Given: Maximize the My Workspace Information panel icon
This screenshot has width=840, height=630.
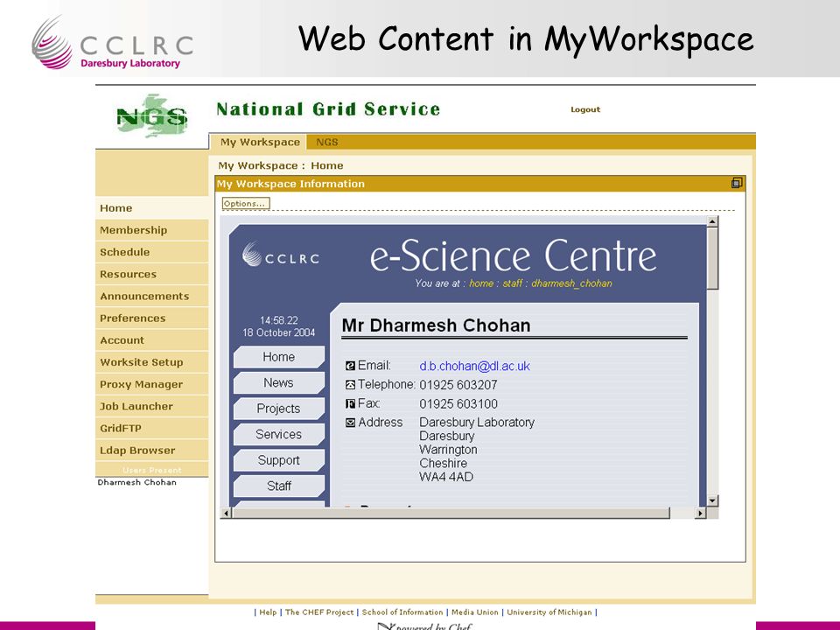Looking at the screenshot, I should click(x=737, y=183).
